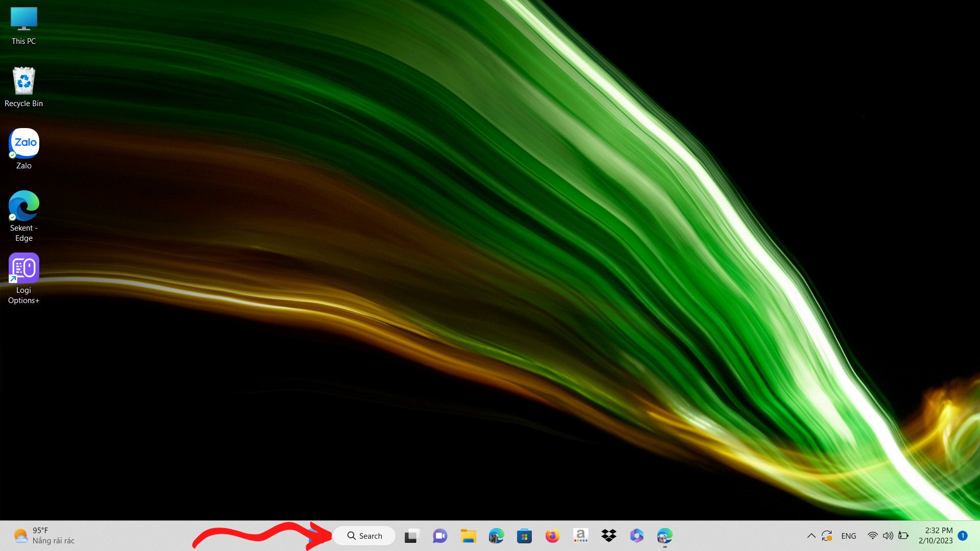Image resolution: width=980 pixels, height=551 pixels.
Task: Open the clock and date showing 2:32 PM
Action: click(x=936, y=536)
